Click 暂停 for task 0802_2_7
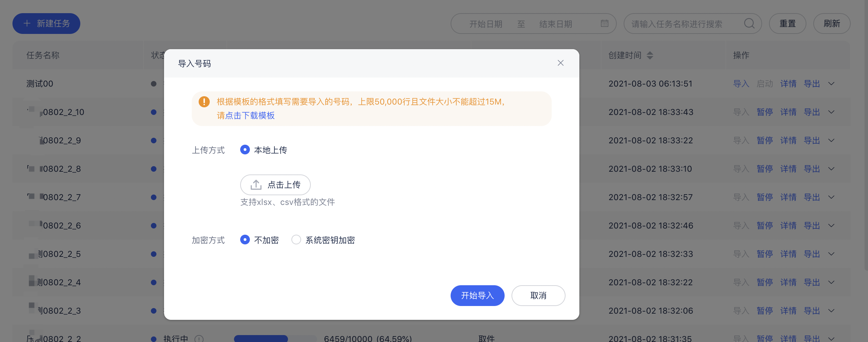The image size is (868, 342). click(765, 197)
